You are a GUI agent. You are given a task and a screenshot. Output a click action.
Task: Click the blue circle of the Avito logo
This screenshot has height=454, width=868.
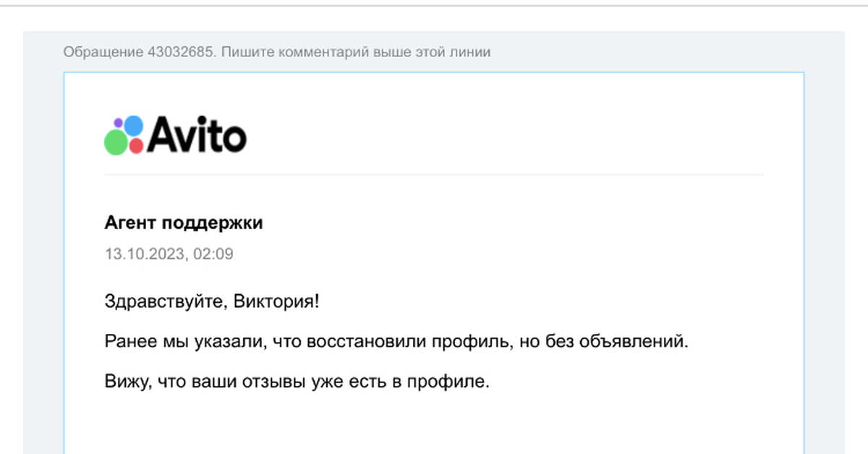[134, 126]
